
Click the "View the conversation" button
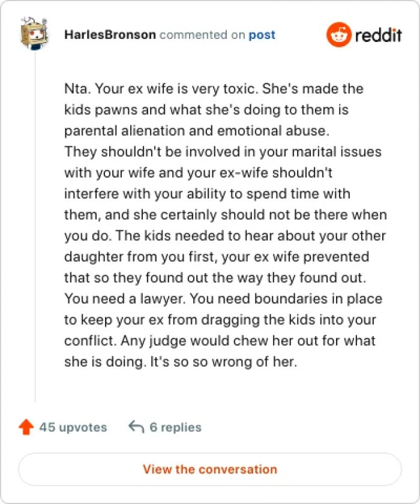209,469
